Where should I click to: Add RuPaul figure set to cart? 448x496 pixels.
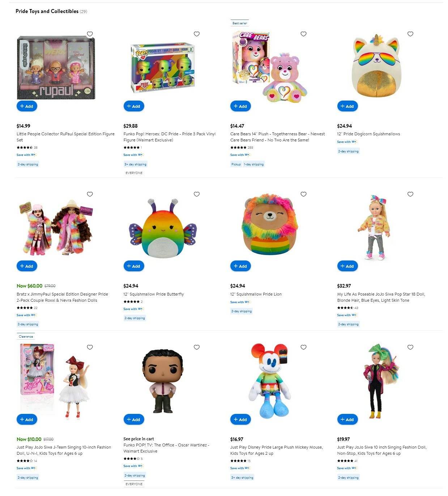click(x=27, y=106)
